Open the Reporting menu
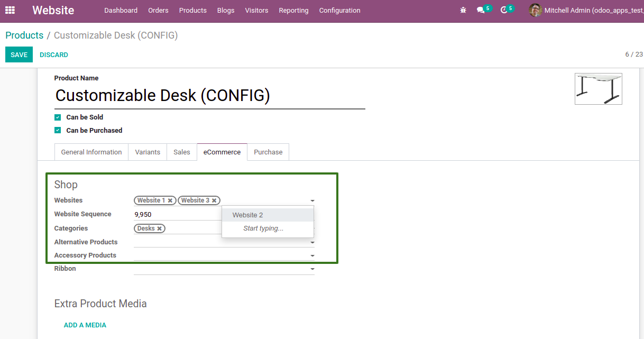Image resolution: width=644 pixels, height=339 pixels. click(x=293, y=10)
